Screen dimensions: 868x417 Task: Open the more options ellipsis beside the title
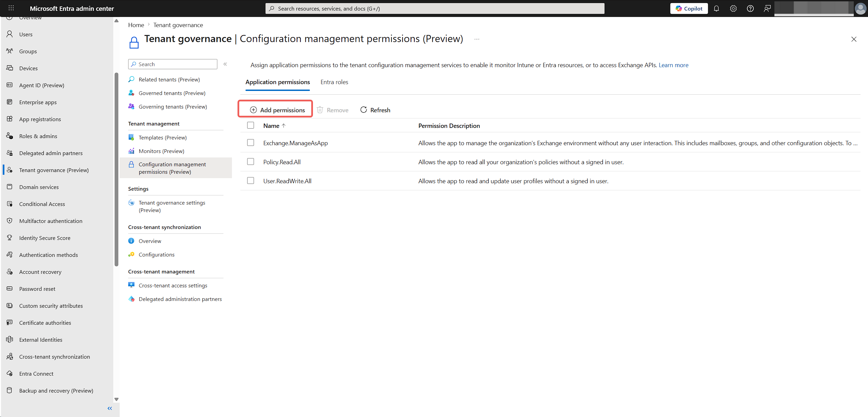click(x=477, y=39)
